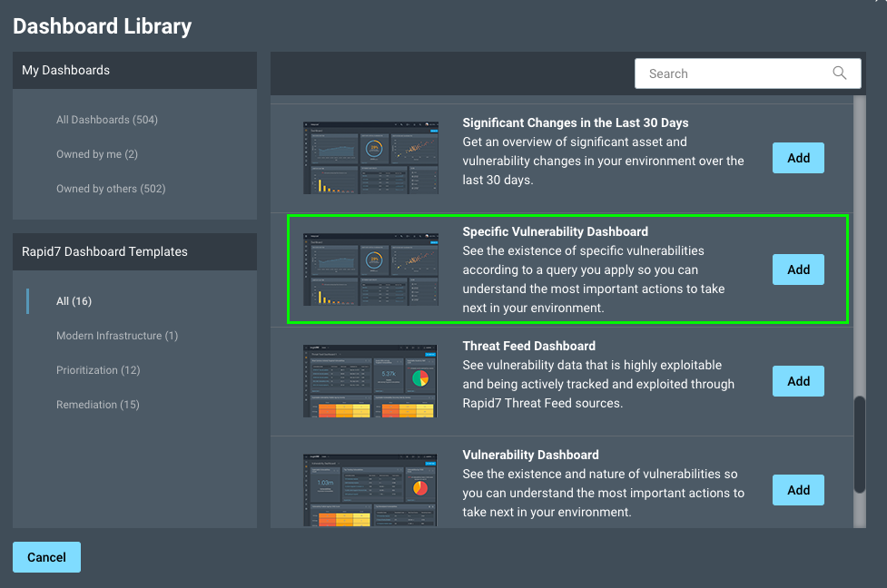Cancel the Dashboard Library dialog
The width and height of the screenshot is (887, 588).
coord(46,557)
